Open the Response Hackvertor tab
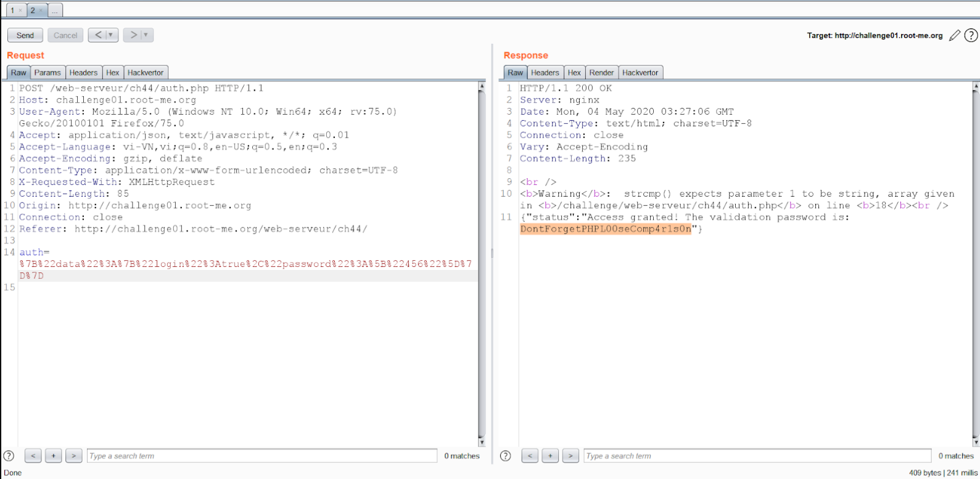Image resolution: width=980 pixels, height=479 pixels. pyautogui.click(x=640, y=73)
